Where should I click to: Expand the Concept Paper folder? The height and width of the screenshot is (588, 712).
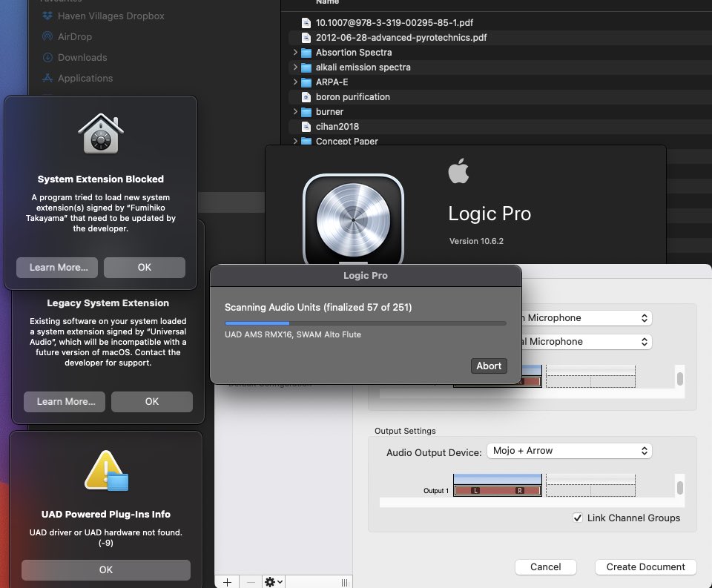[x=295, y=141]
